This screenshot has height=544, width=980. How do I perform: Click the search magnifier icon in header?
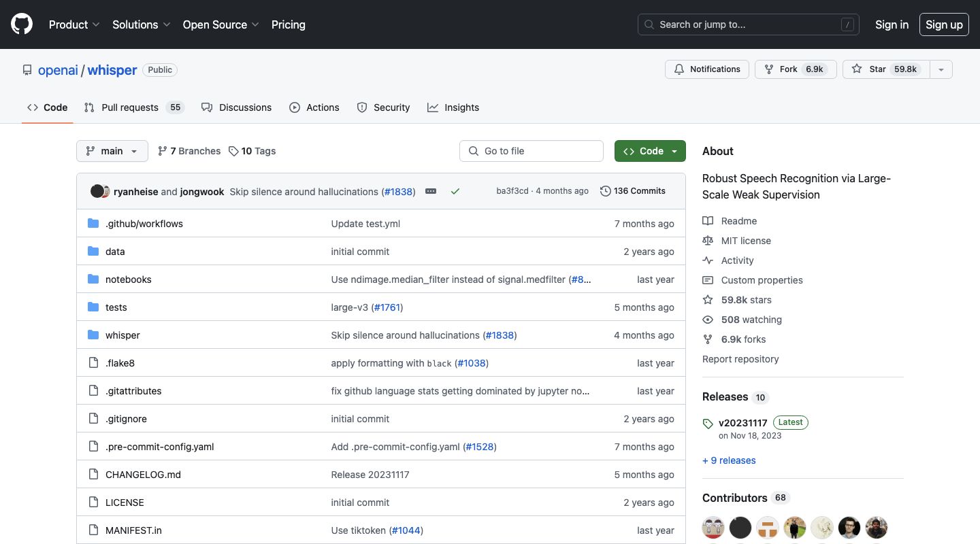point(649,24)
